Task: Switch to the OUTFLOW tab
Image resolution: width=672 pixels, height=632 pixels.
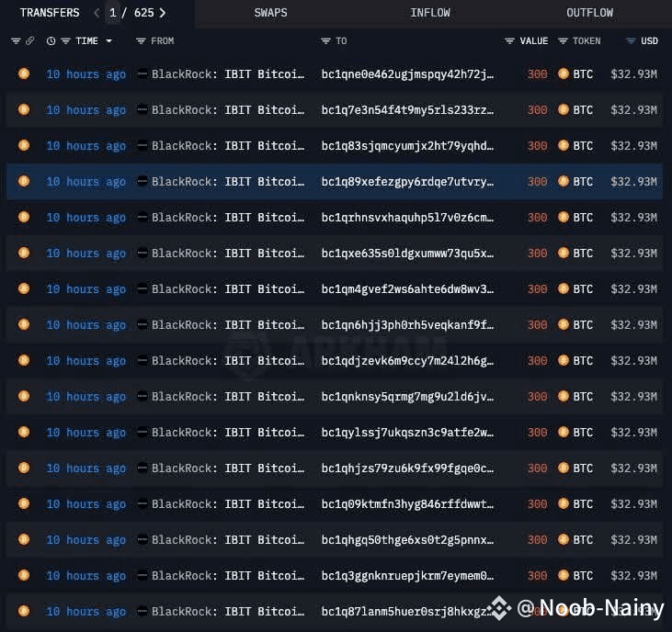Action: (589, 13)
